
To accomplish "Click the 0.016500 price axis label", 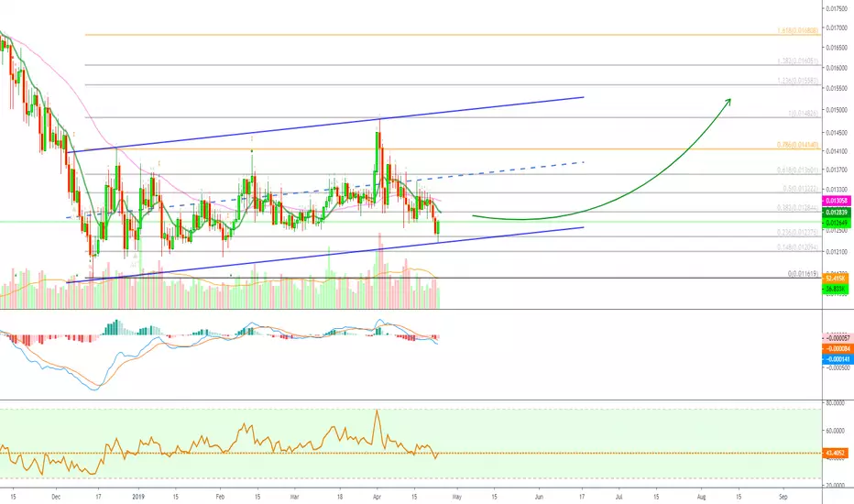I will [838, 48].
